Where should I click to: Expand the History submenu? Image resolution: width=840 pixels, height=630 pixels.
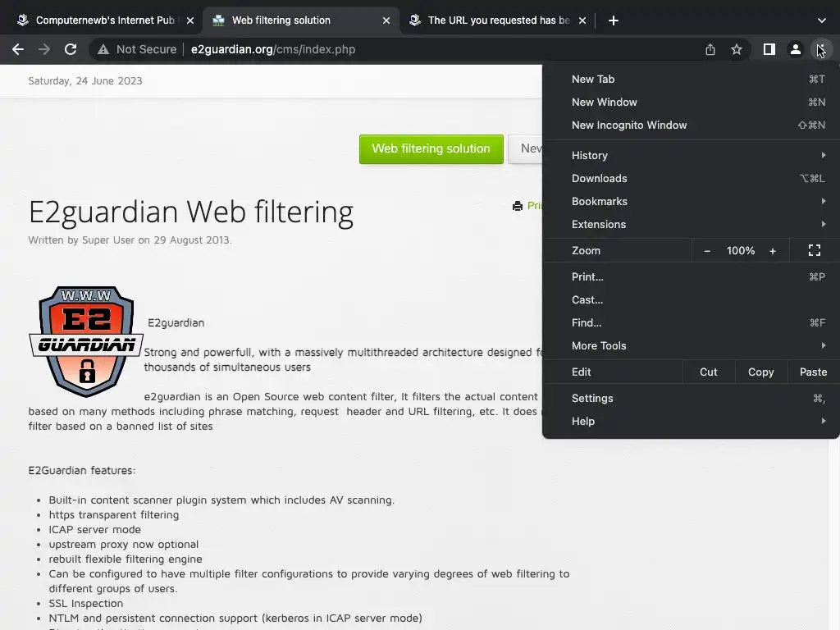tap(691, 155)
